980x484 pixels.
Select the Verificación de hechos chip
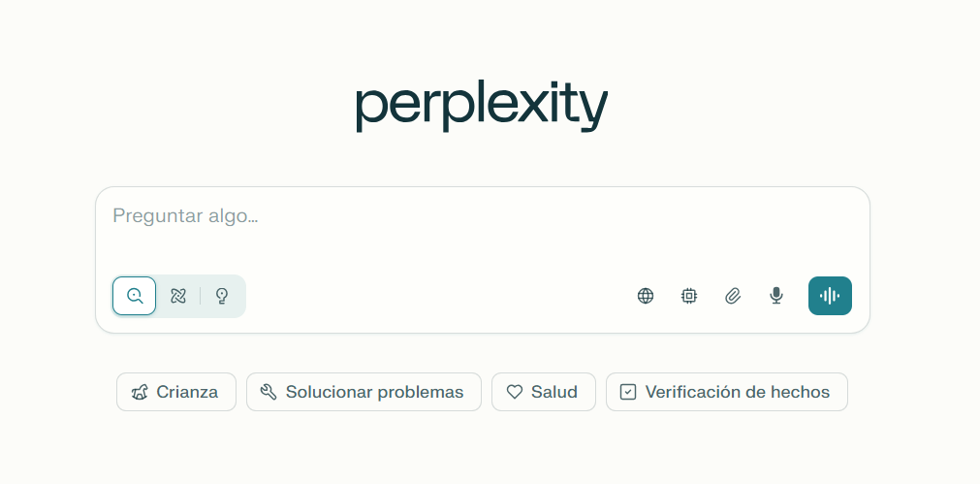pyautogui.click(x=727, y=392)
